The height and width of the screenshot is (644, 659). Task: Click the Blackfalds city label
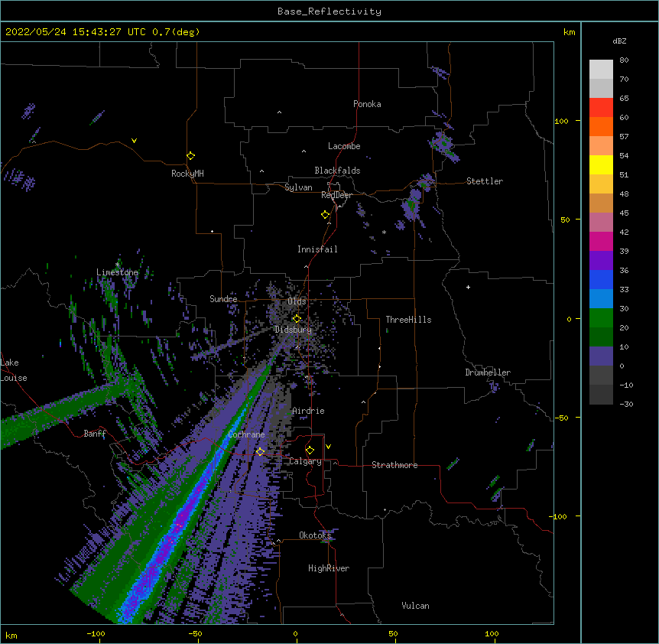[x=337, y=171]
